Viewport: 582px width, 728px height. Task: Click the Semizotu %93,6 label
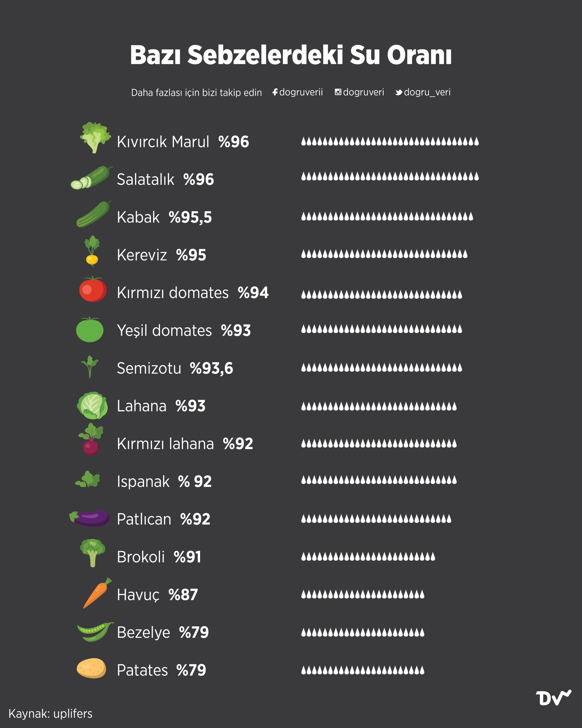pyautogui.click(x=175, y=368)
